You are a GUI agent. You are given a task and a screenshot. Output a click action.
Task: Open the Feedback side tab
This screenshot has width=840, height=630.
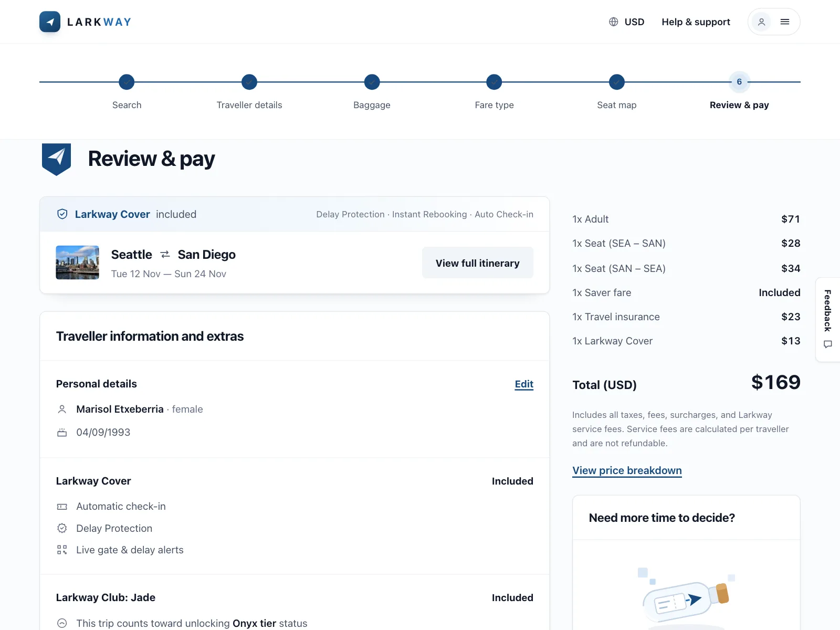pos(828,319)
